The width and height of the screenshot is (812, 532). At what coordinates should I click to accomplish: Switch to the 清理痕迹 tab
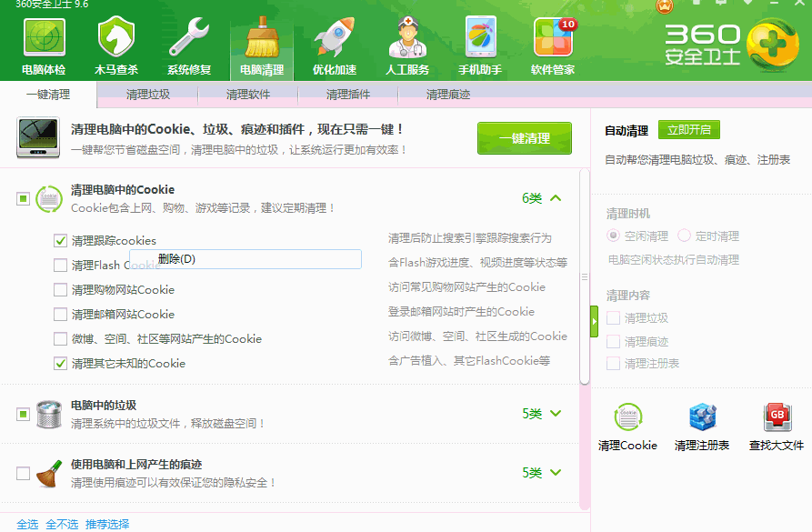point(448,95)
